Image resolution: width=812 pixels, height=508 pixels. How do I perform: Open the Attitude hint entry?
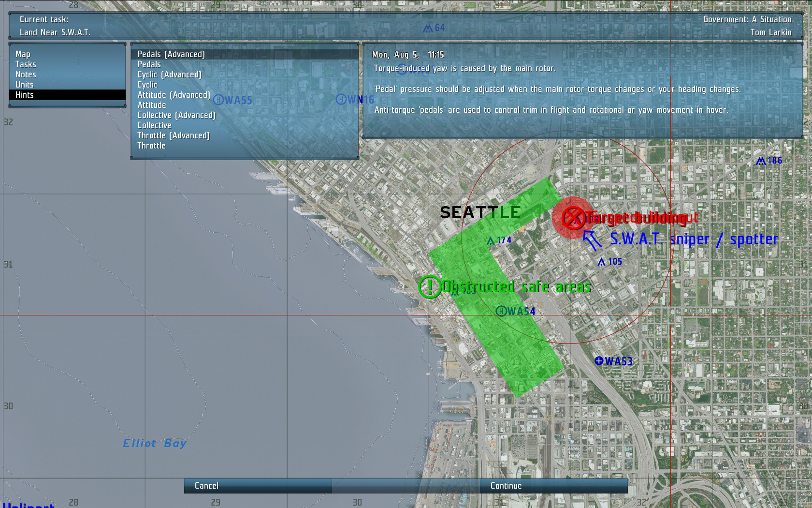(x=152, y=105)
